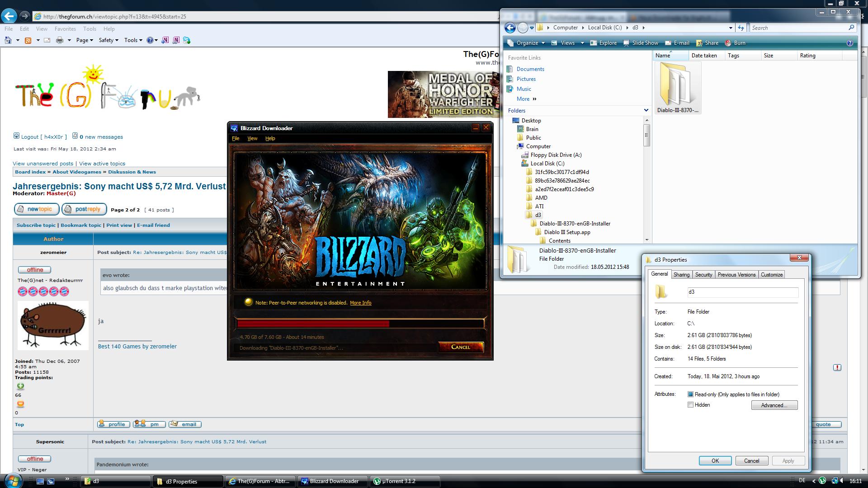Open zeromeier's profile button
868x488 pixels.
113,424
